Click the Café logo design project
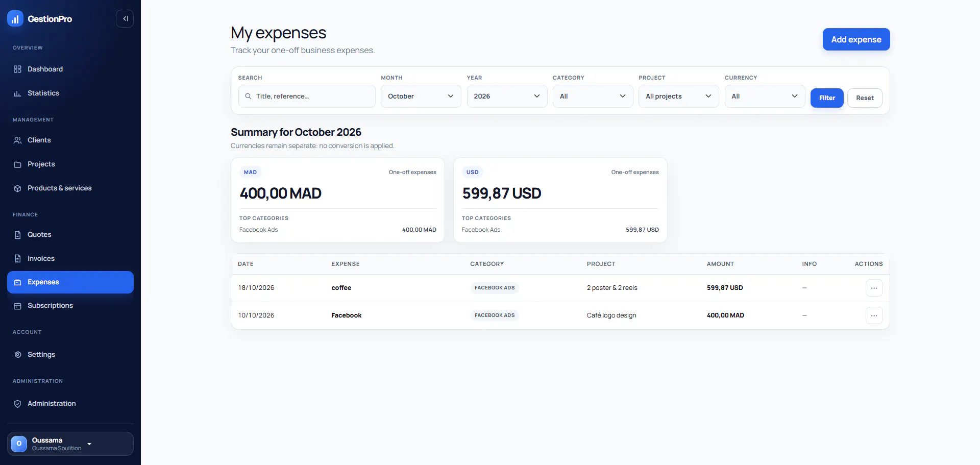Screen dimensions: 980x465 tap(611, 315)
